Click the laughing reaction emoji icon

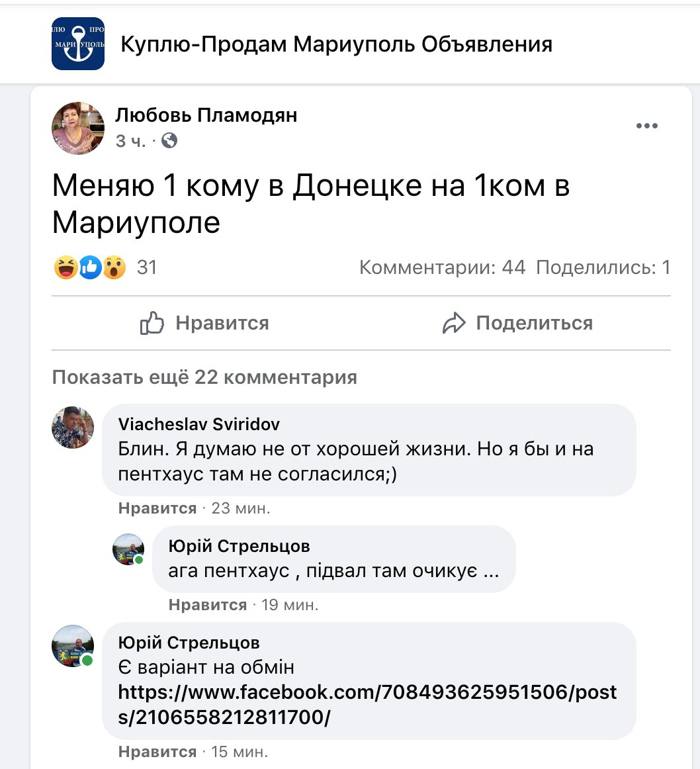tap(66, 267)
